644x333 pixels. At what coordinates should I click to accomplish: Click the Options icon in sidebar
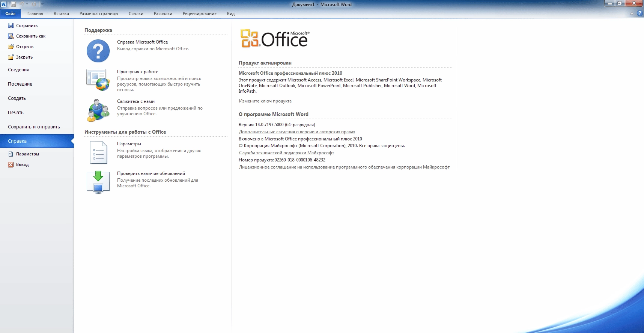click(11, 154)
